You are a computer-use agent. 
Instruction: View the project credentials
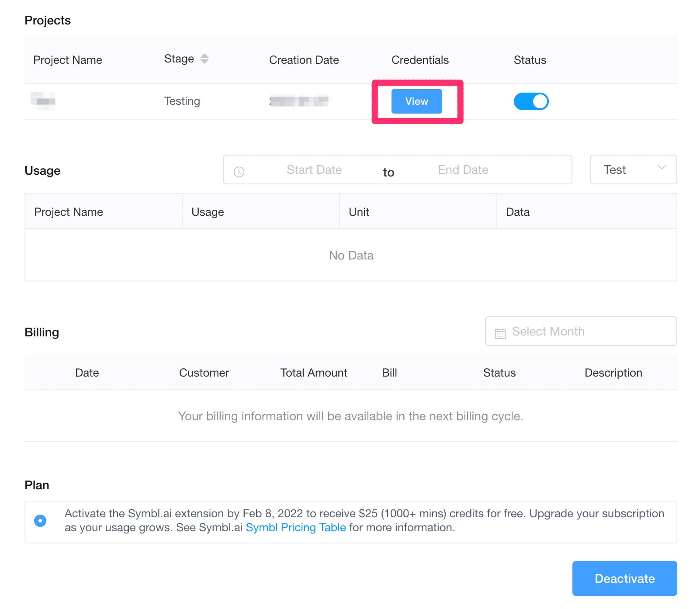tap(416, 101)
